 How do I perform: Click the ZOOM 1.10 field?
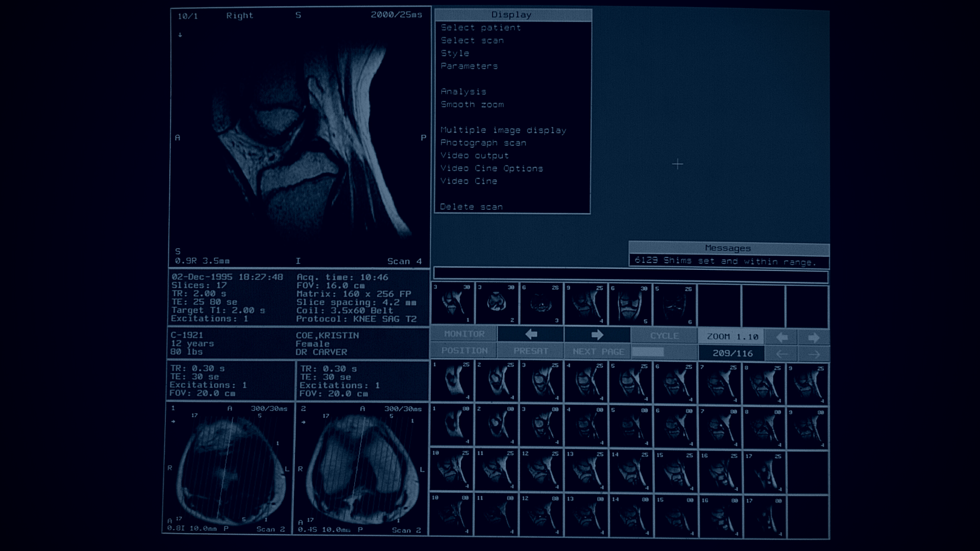[732, 337]
